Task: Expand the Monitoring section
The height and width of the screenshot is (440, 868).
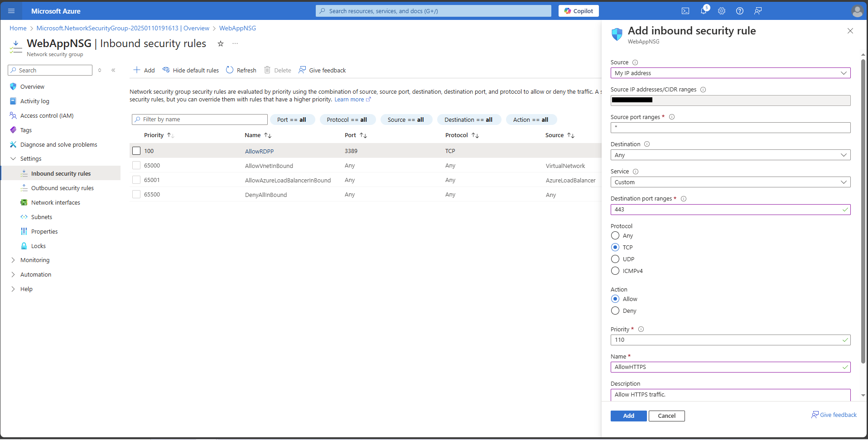Action: point(13,260)
